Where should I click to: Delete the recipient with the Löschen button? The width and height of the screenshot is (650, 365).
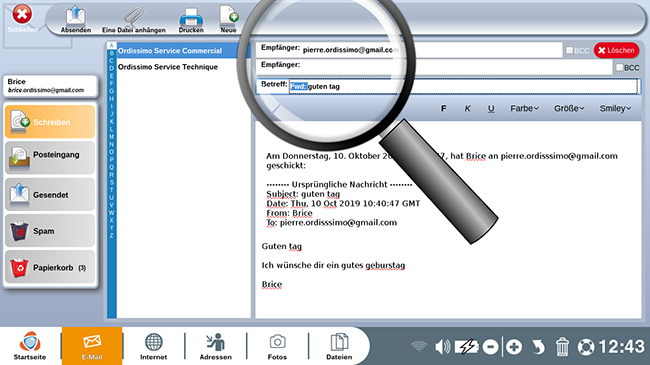tap(616, 50)
